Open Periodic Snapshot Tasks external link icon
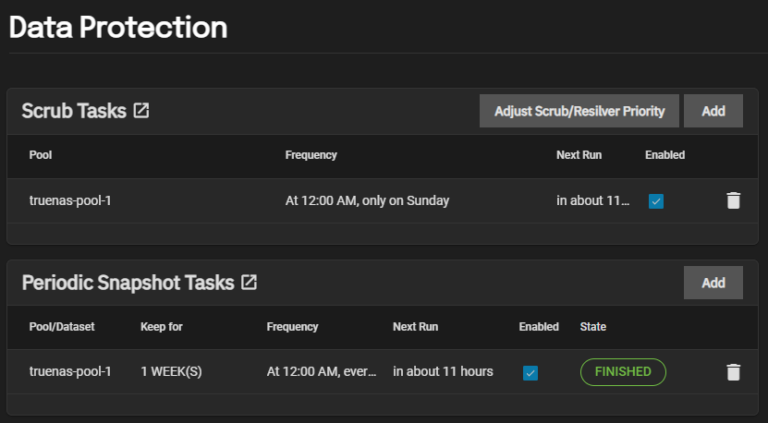The width and height of the screenshot is (768, 423). (x=249, y=283)
